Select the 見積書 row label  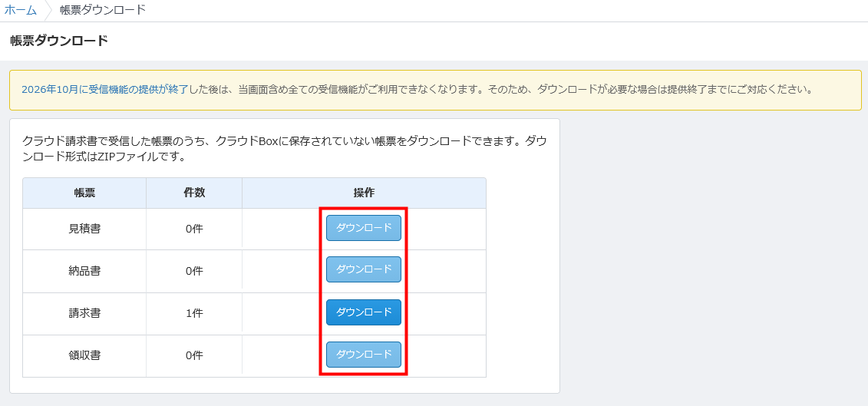84,229
